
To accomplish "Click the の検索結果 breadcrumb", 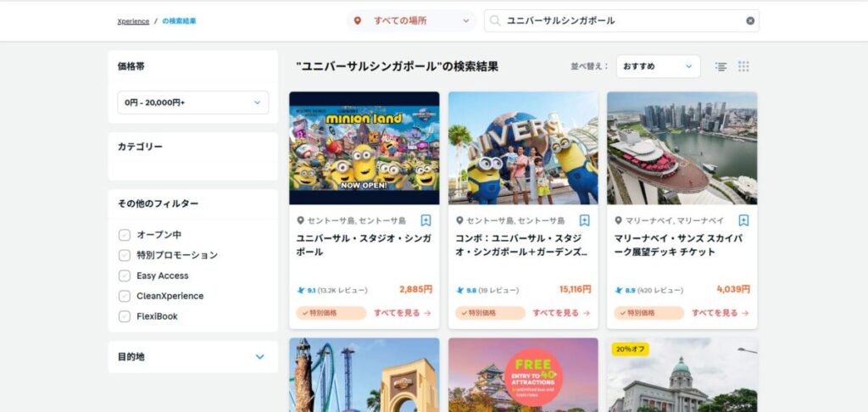I will pyautogui.click(x=180, y=21).
